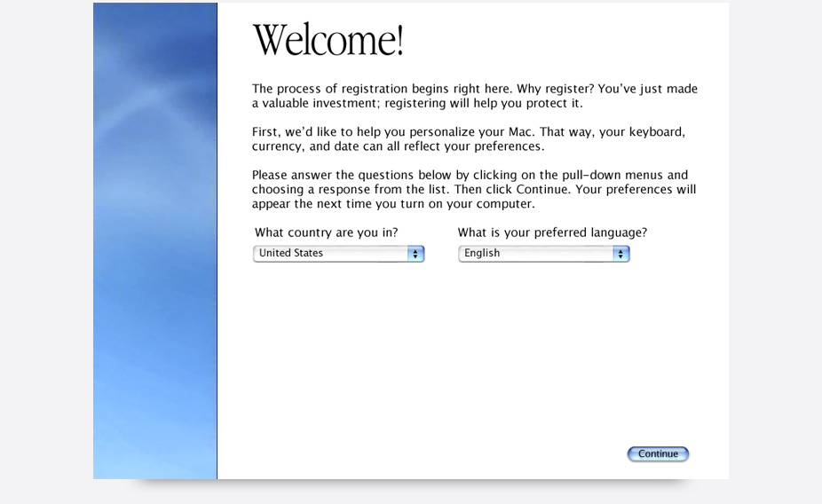Click the "English" text in the language menu

click(482, 254)
